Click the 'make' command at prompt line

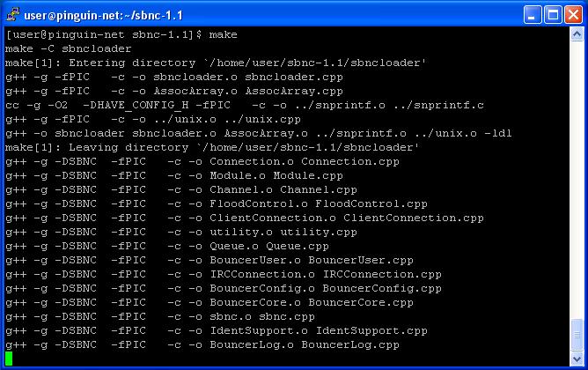223,35
